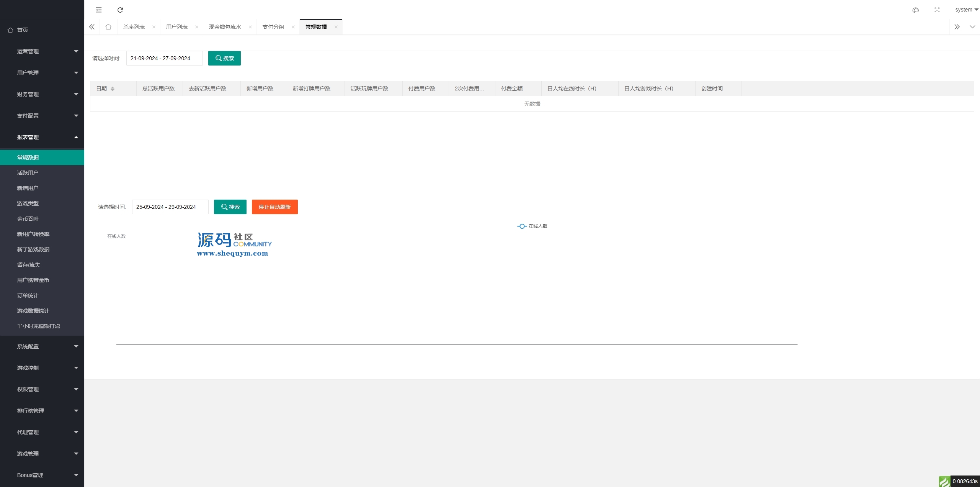This screenshot has height=487, width=980.
Task: Open tab operations dropdown arrow
Action: 972,27
